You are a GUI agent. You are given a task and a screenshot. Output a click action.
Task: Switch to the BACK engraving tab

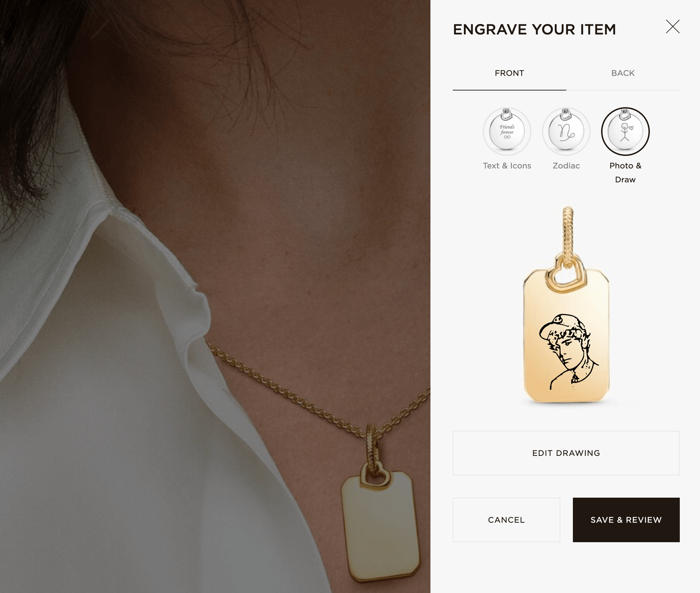[623, 73]
